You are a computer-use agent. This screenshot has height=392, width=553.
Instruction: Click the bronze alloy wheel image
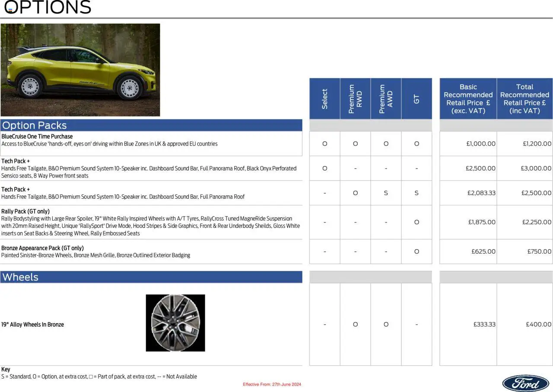[x=175, y=323]
